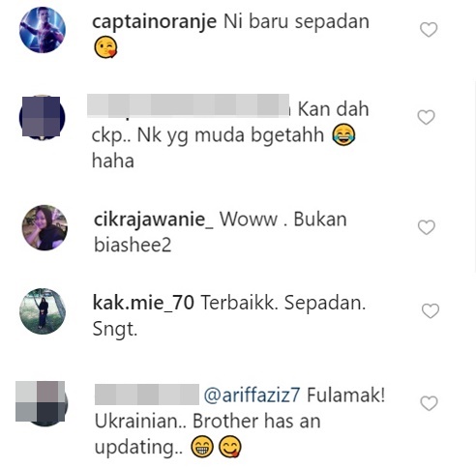Follow the @ariffaziz7 mention link
476x468 pixels.
click(252, 395)
